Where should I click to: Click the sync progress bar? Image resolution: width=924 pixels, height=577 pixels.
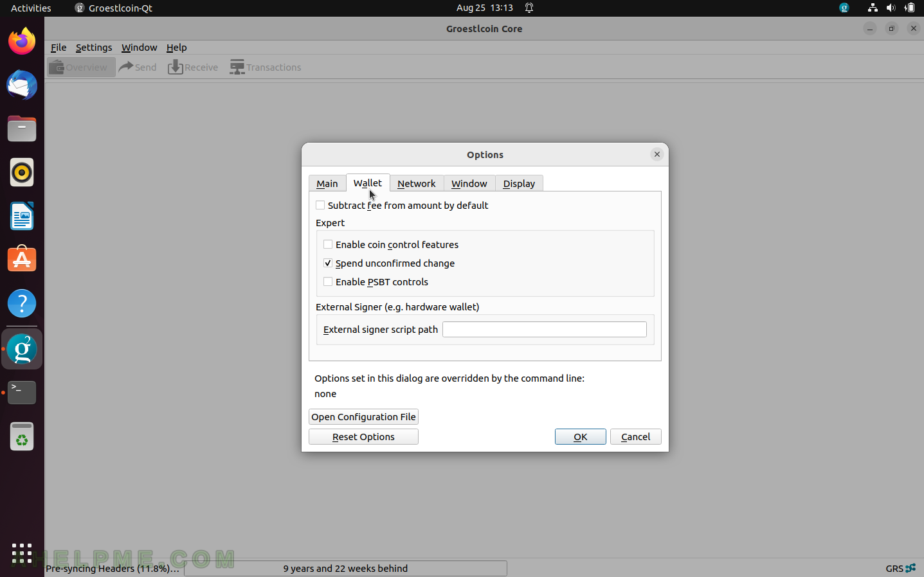345,569
